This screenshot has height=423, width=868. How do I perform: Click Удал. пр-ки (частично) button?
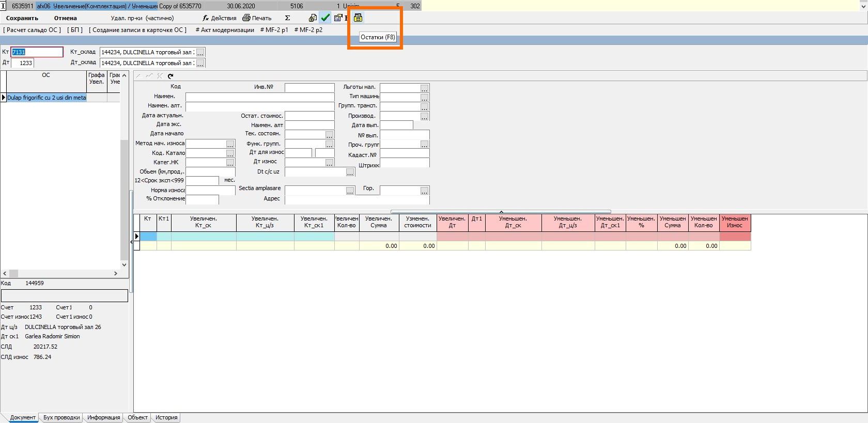[x=142, y=18]
